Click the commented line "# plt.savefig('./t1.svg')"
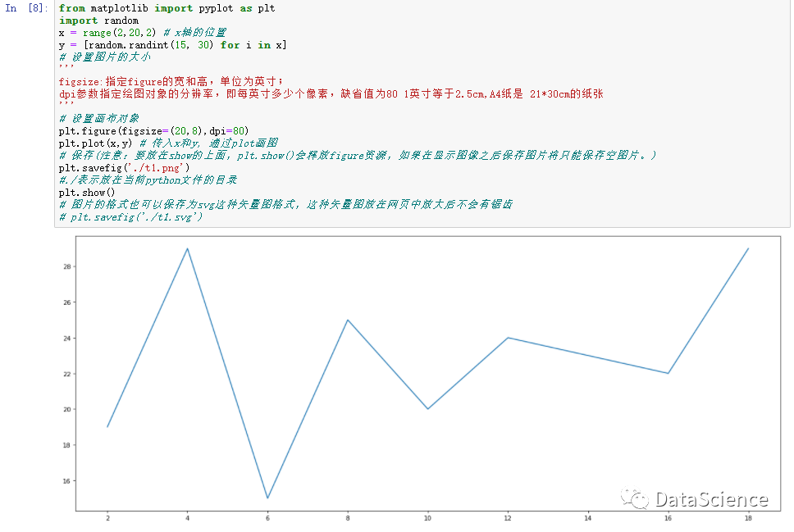Image resolution: width=794 pixels, height=532 pixels. pyautogui.click(x=130, y=216)
